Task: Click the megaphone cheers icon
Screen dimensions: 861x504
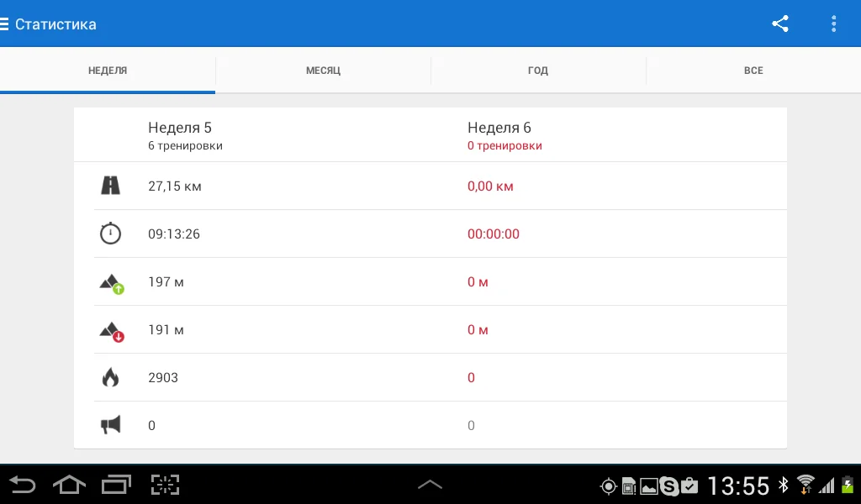Action: click(x=110, y=424)
